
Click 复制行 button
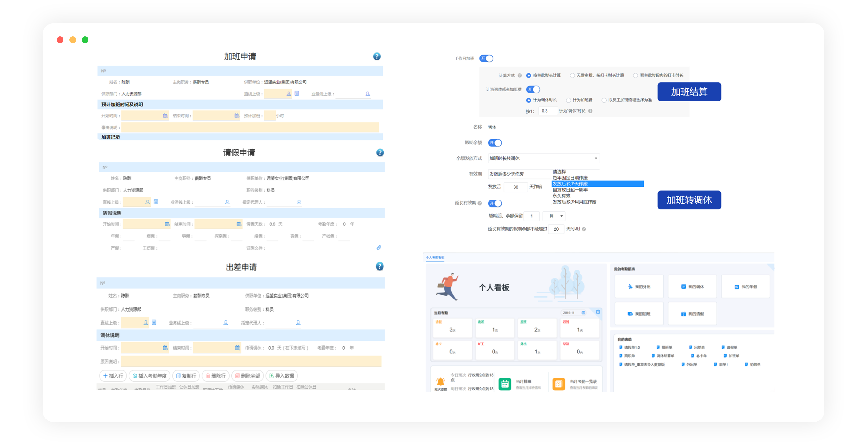coord(186,376)
